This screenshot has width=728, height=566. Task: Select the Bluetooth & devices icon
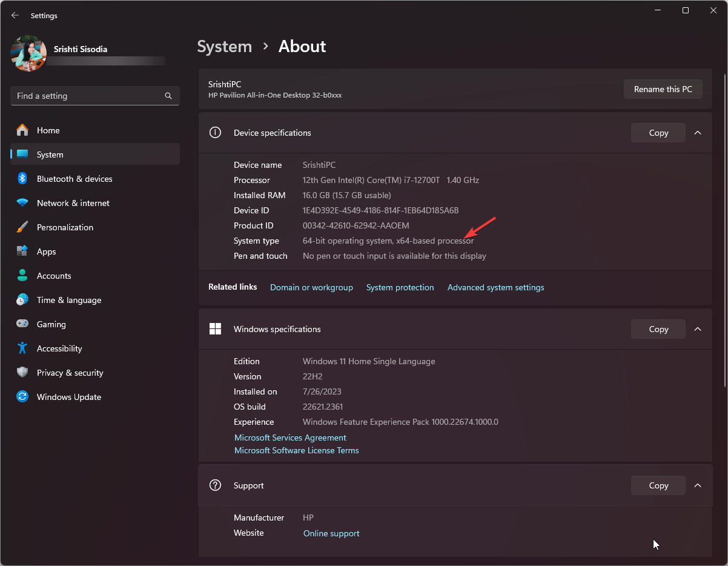22,179
